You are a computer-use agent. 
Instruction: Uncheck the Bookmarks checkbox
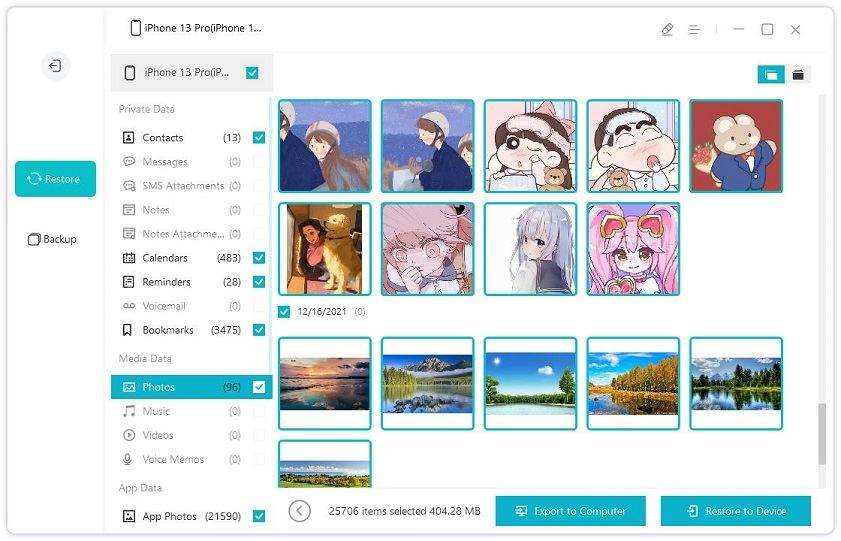tap(259, 330)
